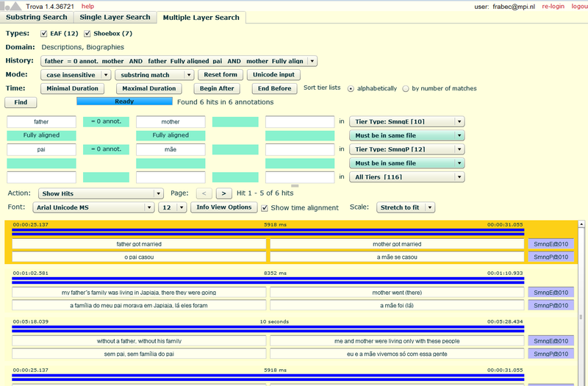Click the 'pai' search field
588x386 pixels.
[41, 150]
